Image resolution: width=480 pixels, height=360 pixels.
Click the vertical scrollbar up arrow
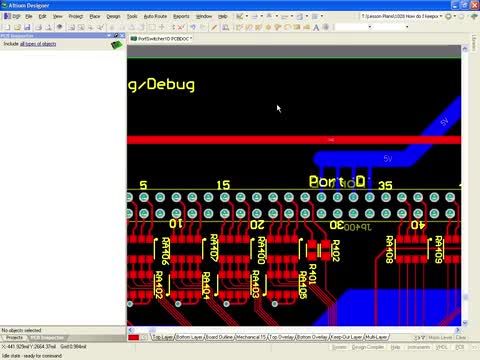point(465,49)
